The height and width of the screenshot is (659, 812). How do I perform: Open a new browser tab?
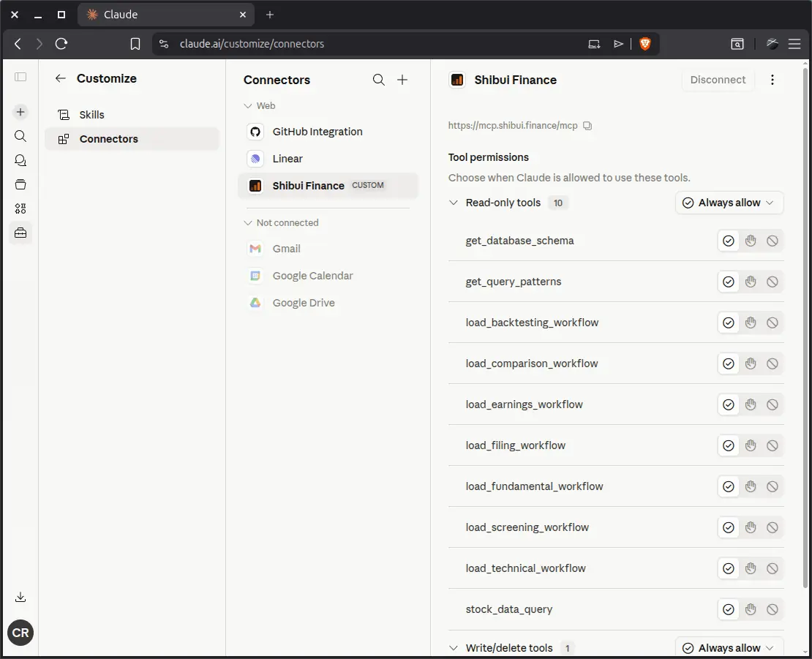pyautogui.click(x=270, y=15)
